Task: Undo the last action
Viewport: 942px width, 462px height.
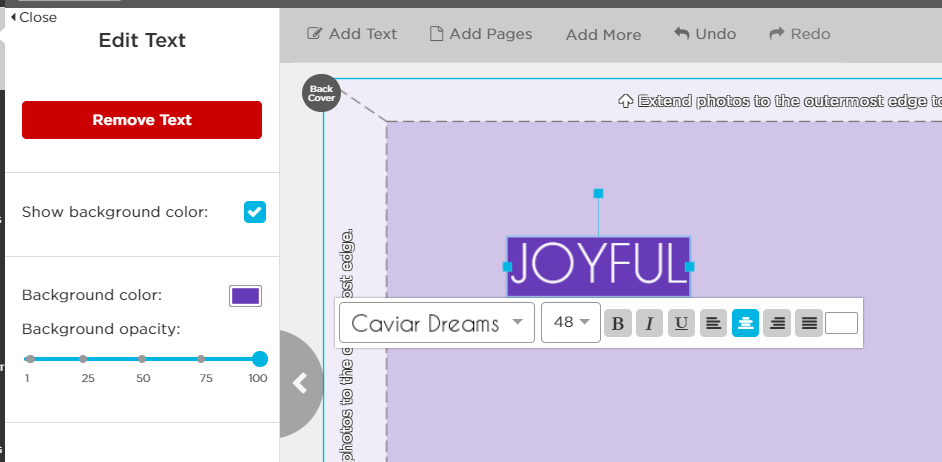Action: [705, 34]
